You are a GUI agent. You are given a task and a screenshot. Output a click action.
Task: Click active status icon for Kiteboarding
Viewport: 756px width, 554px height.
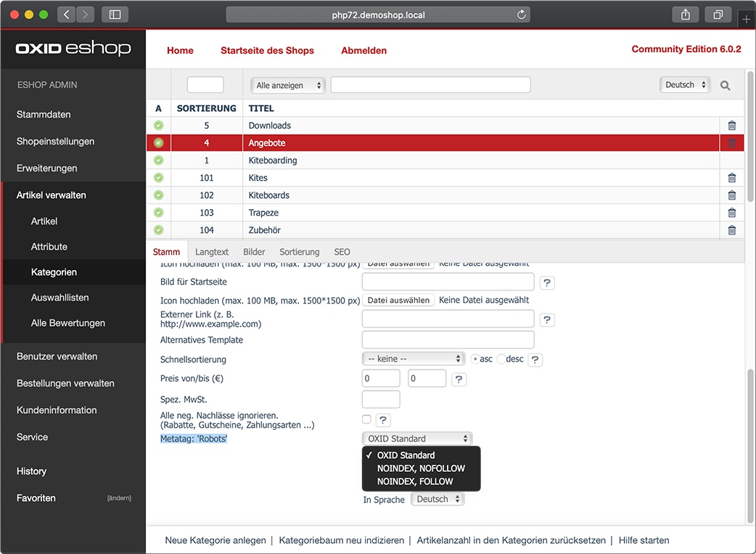[x=159, y=160]
